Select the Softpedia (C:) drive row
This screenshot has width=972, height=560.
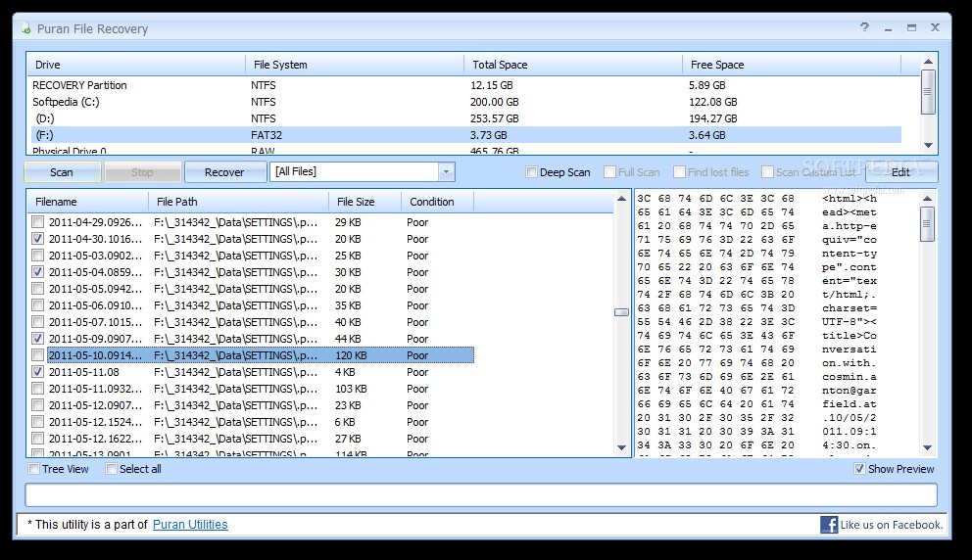(66, 102)
